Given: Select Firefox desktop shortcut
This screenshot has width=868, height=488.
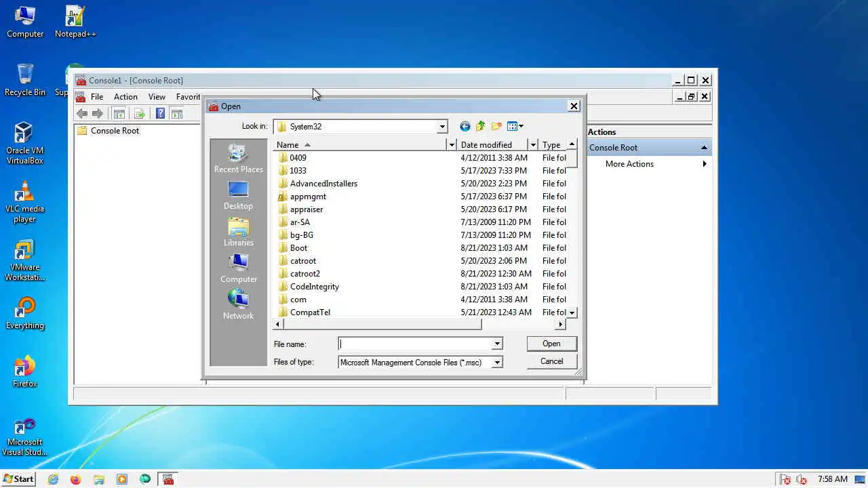Looking at the screenshot, I should 25,371.
